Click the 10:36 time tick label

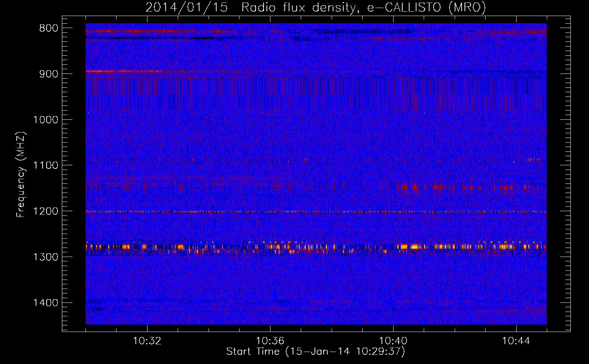(x=270, y=341)
